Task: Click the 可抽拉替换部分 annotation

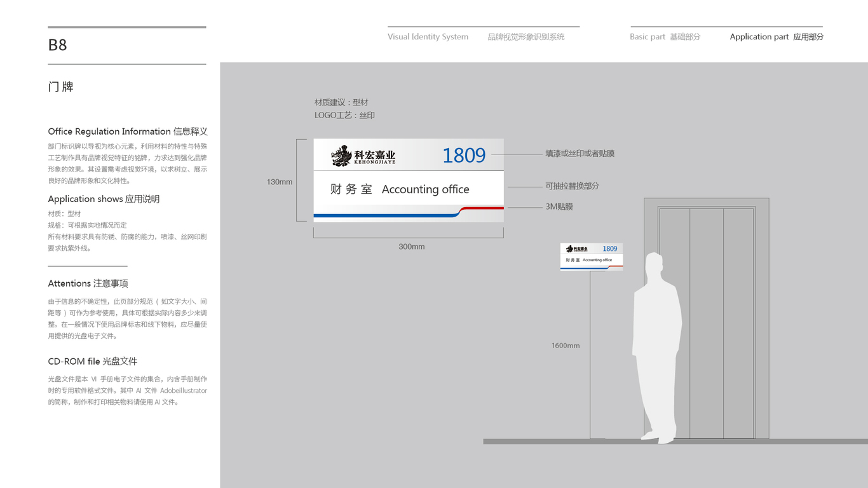Action: coord(572,186)
